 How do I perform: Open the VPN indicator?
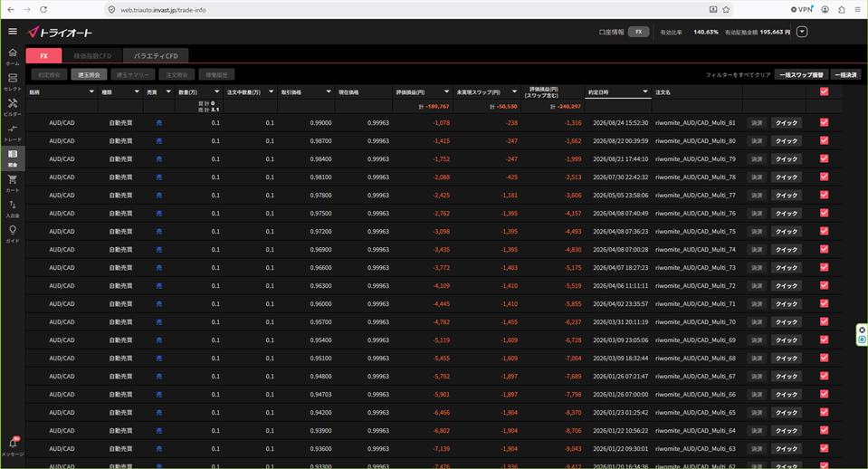coord(802,9)
